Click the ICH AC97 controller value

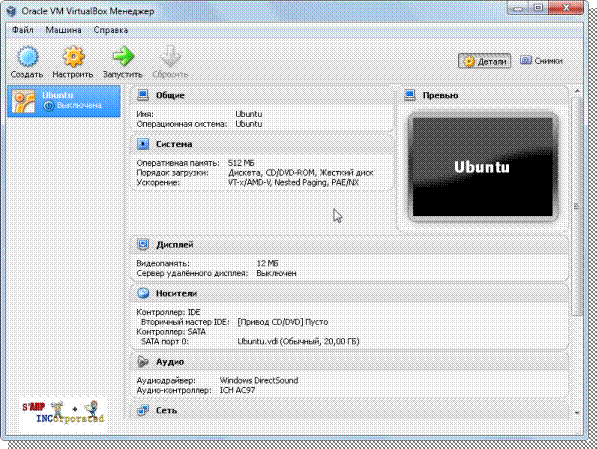tap(238, 390)
